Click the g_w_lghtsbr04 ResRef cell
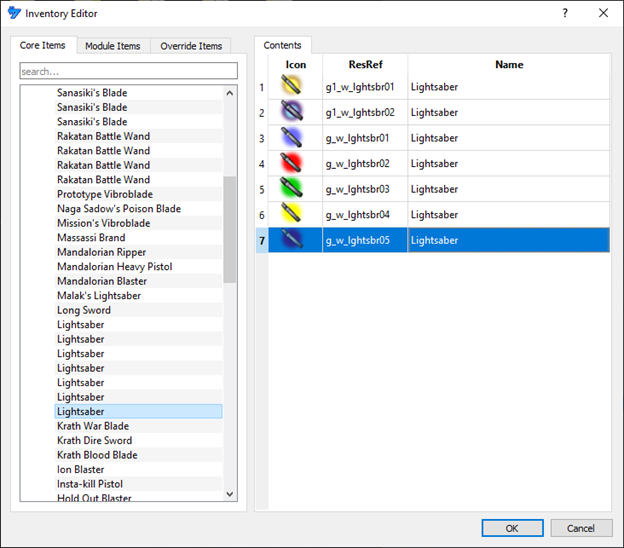This screenshot has height=548, width=624. click(x=365, y=215)
